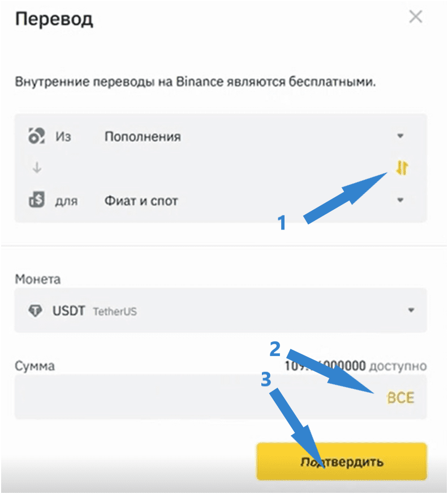Click the Из label text

tap(63, 136)
